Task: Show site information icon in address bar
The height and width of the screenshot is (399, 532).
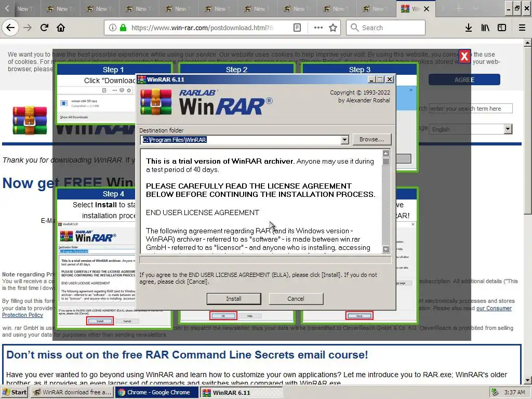Action: [113, 28]
